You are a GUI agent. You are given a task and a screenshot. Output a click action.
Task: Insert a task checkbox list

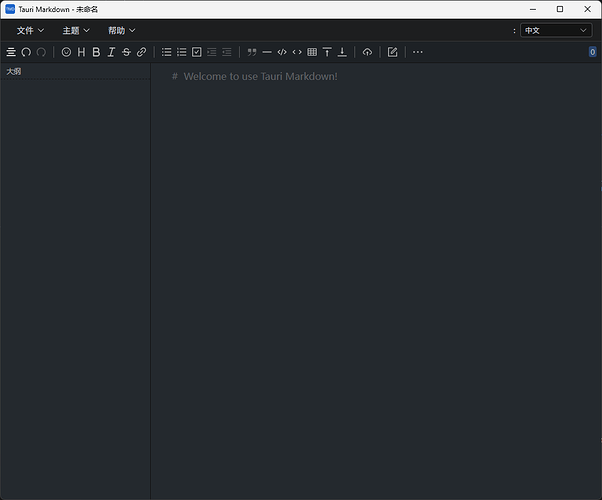pos(197,52)
